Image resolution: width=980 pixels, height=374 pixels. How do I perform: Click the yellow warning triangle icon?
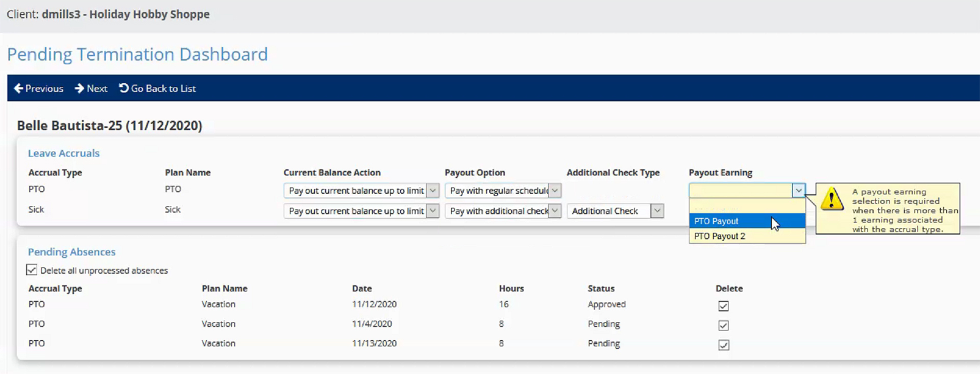tap(832, 199)
